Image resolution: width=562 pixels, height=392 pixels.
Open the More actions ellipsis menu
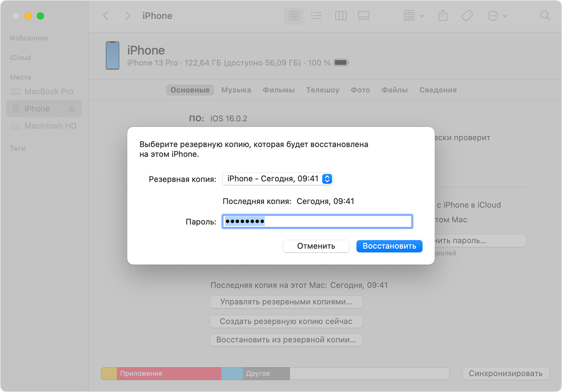497,16
